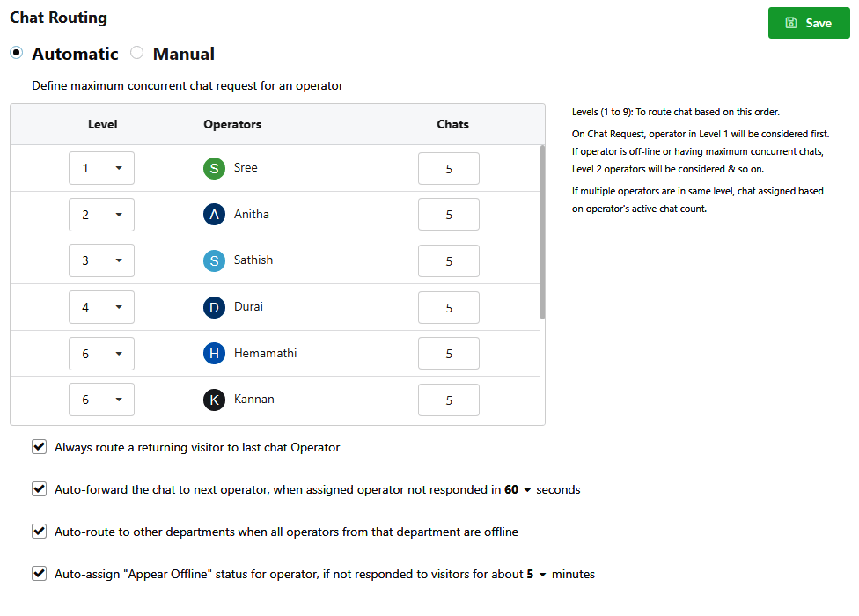This screenshot has width=859, height=616.
Task: Click the Save button
Action: [809, 23]
